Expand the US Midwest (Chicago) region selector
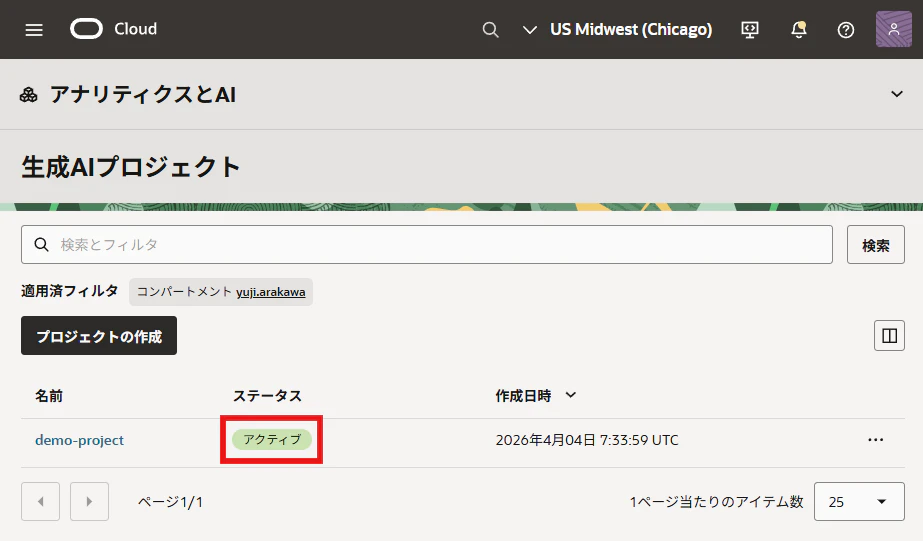The height and width of the screenshot is (541, 923). coord(617,29)
